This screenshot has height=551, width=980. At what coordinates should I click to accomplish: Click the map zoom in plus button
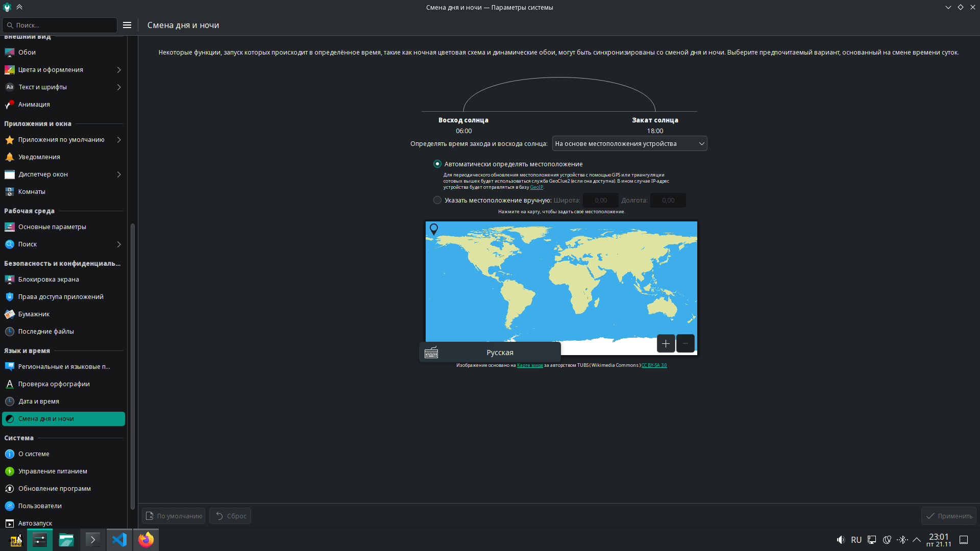pos(666,344)
